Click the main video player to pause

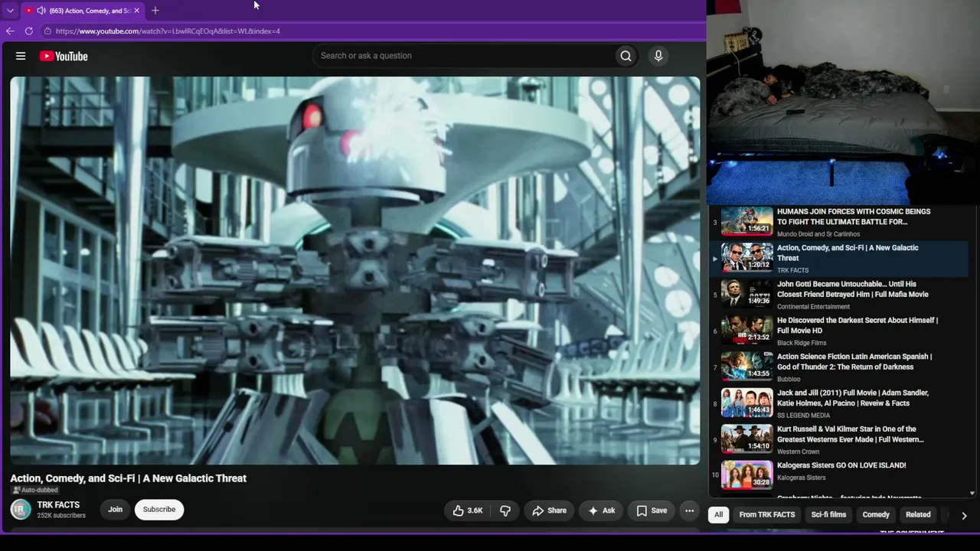[355, 270]
